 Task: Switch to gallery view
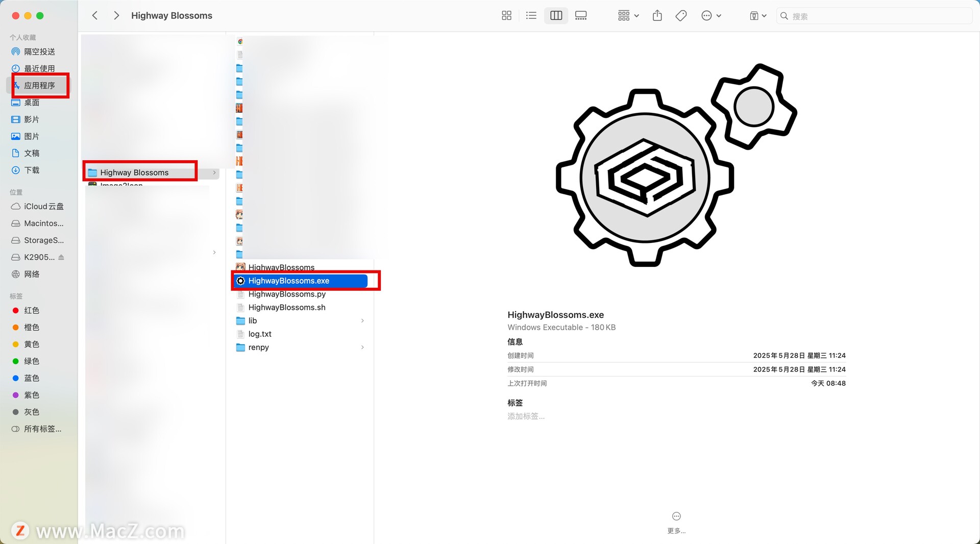coord(581,16)
